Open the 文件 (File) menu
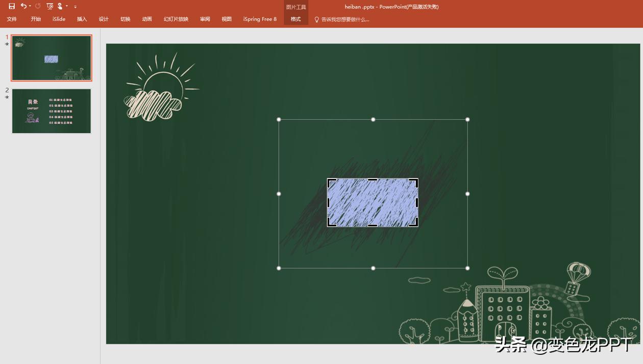643x364 pixels. click(x=12, y=19)
